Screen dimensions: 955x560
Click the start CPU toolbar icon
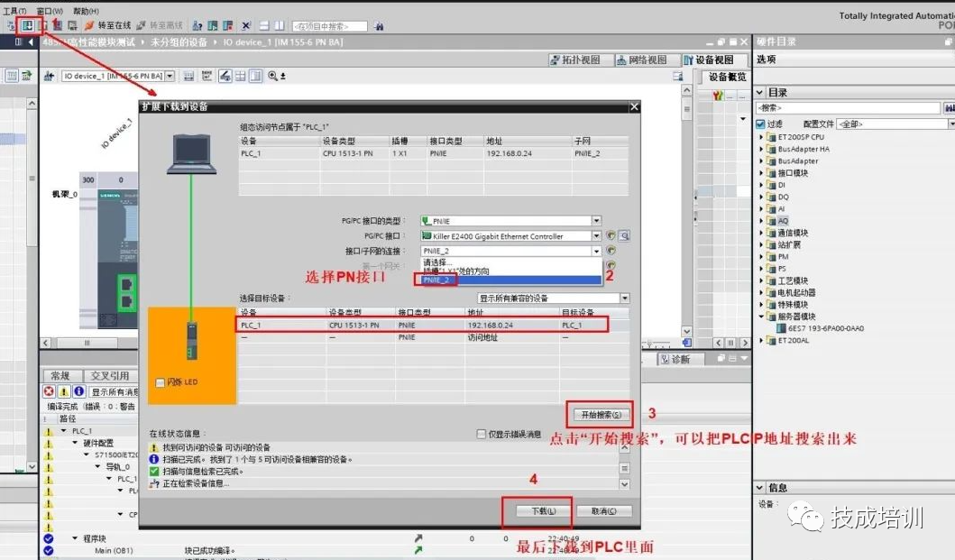(x=213, y=25)
